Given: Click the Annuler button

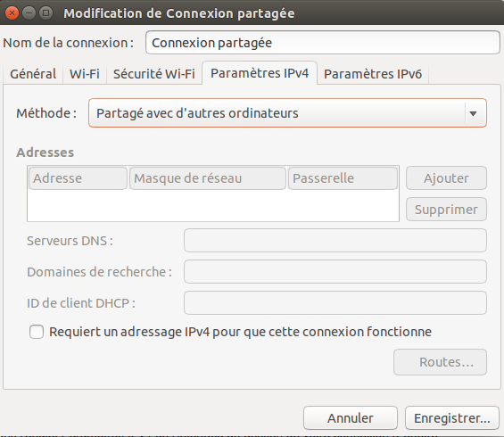Looking at the screenshot, I should pos(351,418).
